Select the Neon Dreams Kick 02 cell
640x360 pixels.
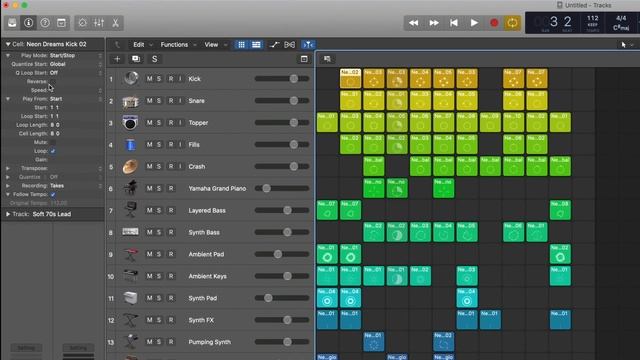click(350, 78)
